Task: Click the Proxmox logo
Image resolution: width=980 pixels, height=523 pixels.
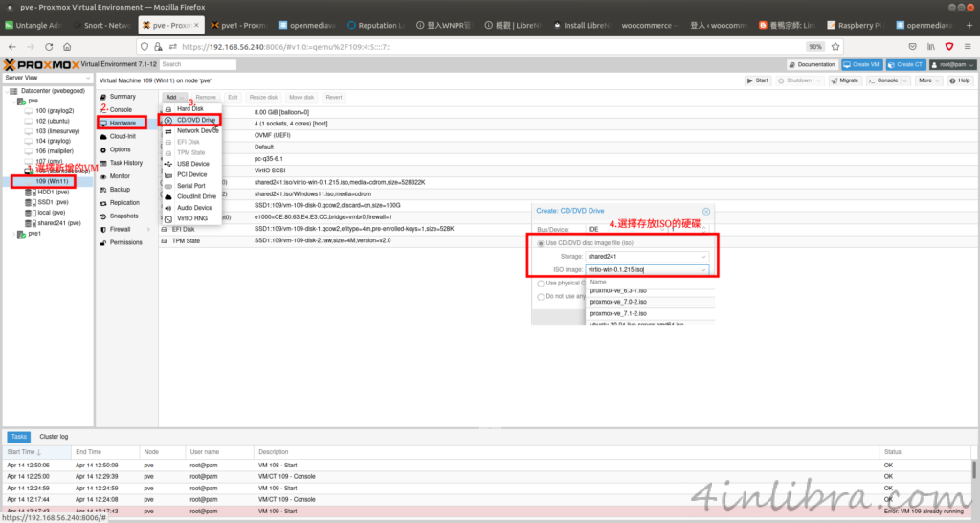Action: pos(41,64)
